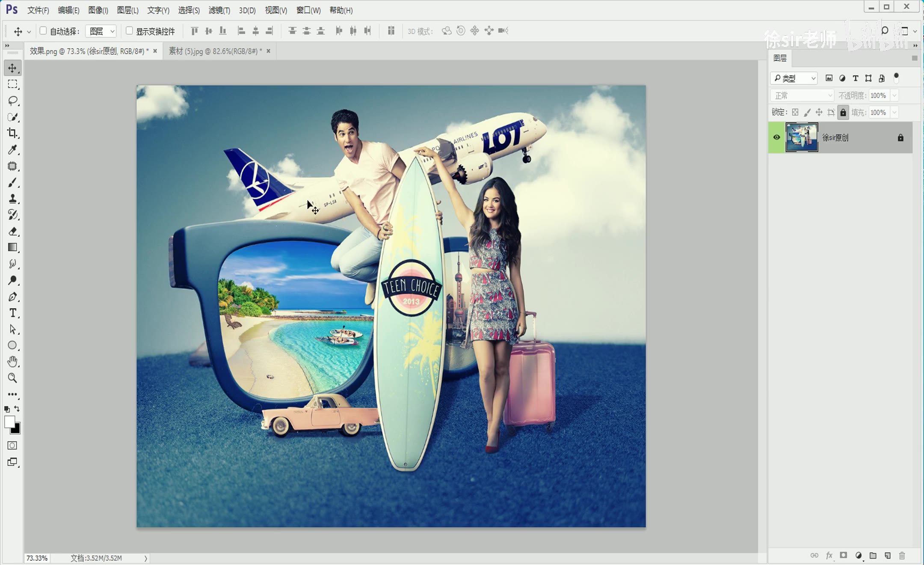The height and width of the screenshot is (565, 924).
Task: Enable the 显示变换控件 checkbox
Action: click(x=129, y=30)
